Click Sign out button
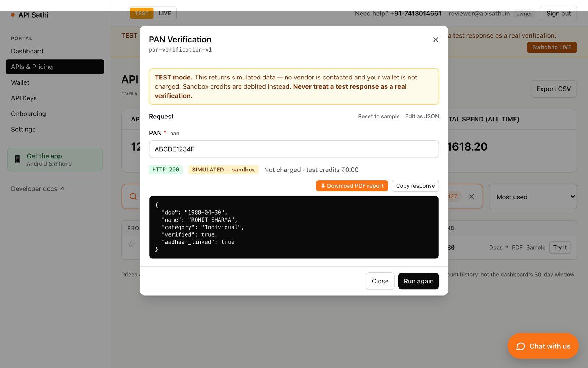 coord(559,13)
